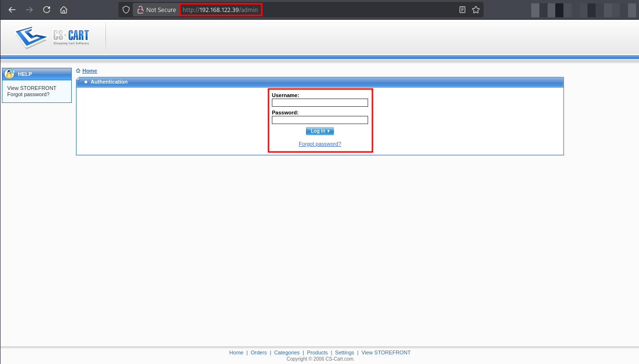Open Settings link in footer
639x364 pixels.
345,352
